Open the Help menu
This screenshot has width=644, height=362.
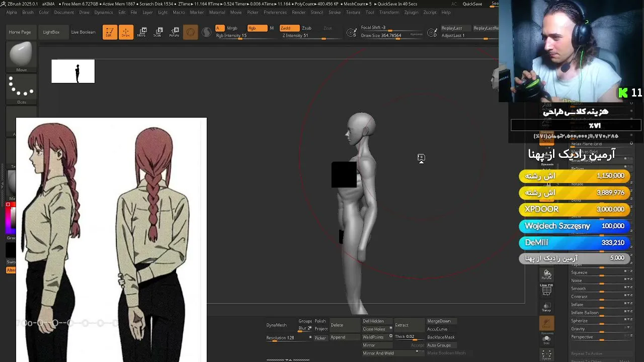point(446,13)
